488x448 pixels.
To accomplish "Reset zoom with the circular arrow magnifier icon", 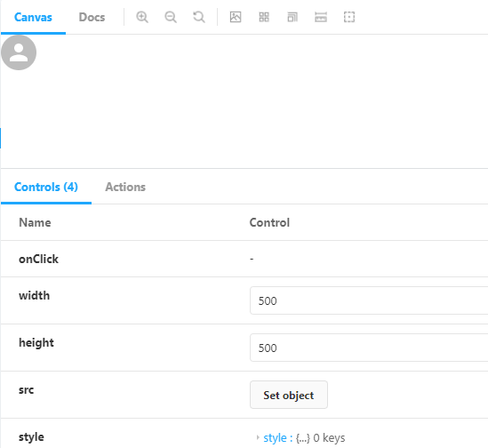I will click(199, 17).
